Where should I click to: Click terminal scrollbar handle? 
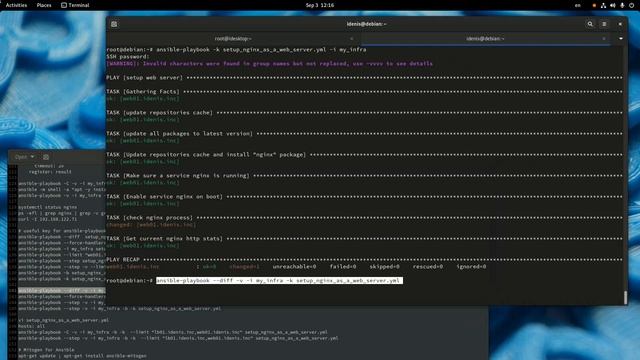click(x=625, y=298)
